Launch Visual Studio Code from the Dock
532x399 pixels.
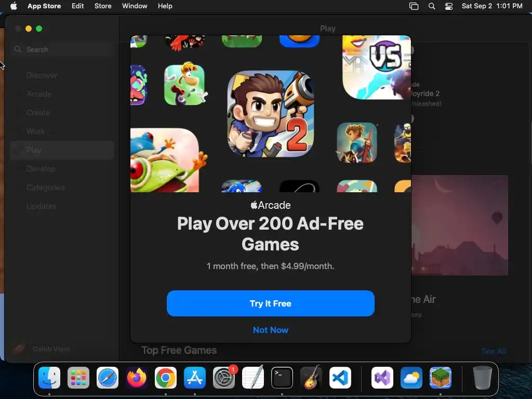click(340, 378)
